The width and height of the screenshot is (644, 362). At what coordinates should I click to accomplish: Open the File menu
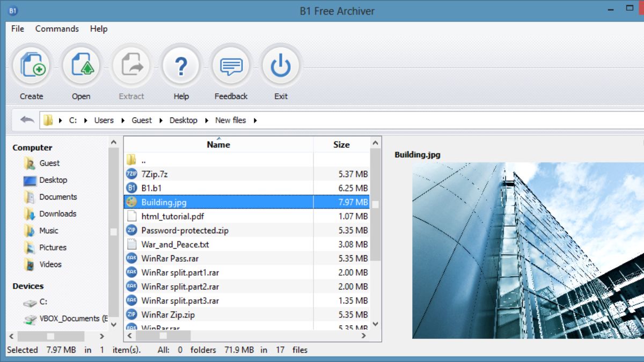[18, 29]
